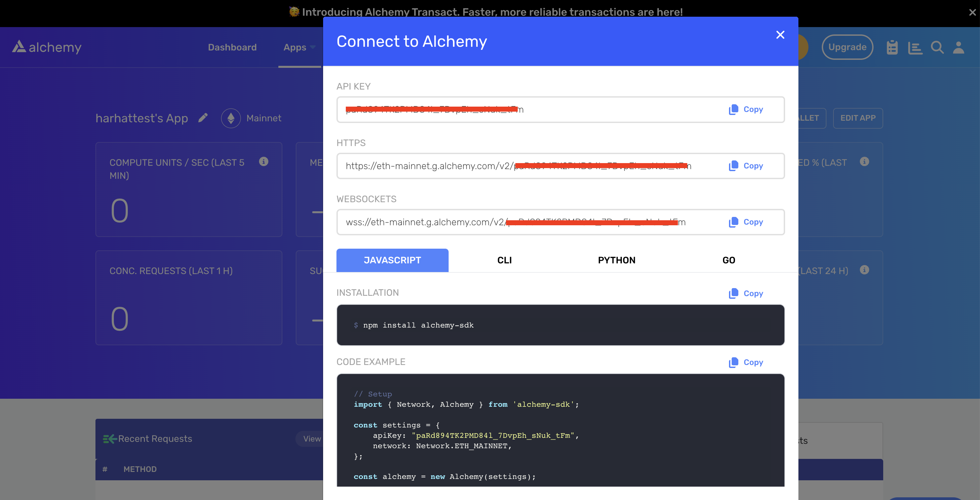Open the clipboard notes icon in header
The width and height of the screenshot is (980, 500).
[x=892, y=47]
